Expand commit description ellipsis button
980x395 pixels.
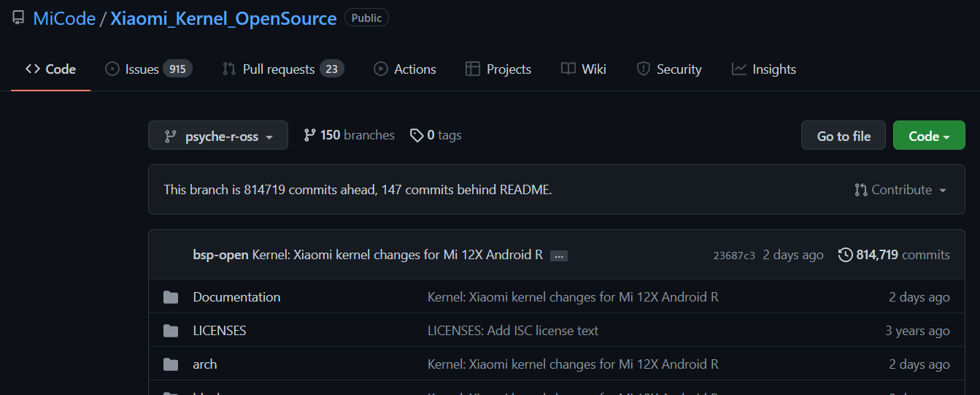[559, 256]
